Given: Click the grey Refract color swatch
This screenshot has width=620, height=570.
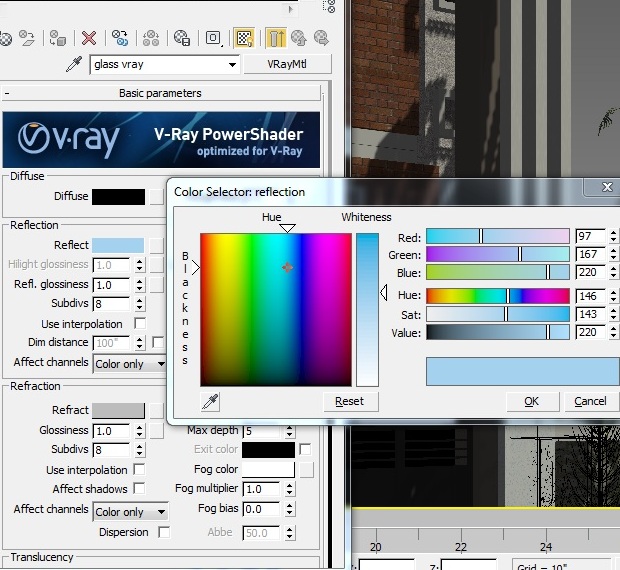Looking at the screenshot, I should 118,411.
